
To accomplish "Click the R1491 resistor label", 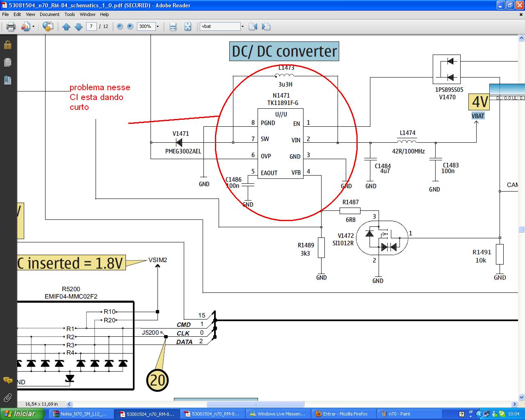I will click(x=482, y=252).
